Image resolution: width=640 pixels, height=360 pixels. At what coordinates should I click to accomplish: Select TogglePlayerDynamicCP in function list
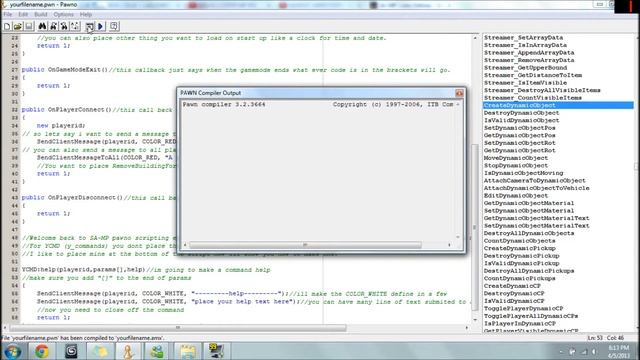click(x=523, y=309)
